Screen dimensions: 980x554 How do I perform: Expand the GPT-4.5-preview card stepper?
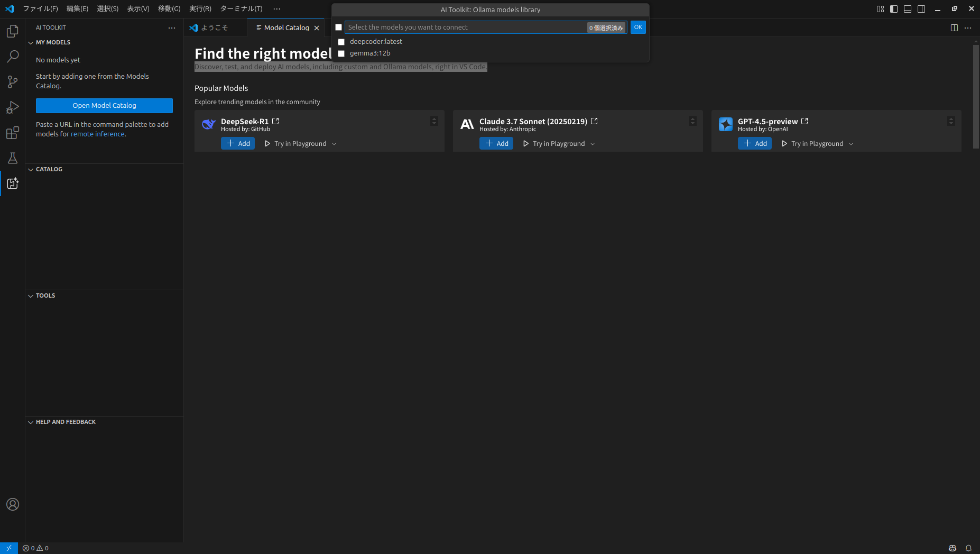pyautogui.click(x=951, y=121)
